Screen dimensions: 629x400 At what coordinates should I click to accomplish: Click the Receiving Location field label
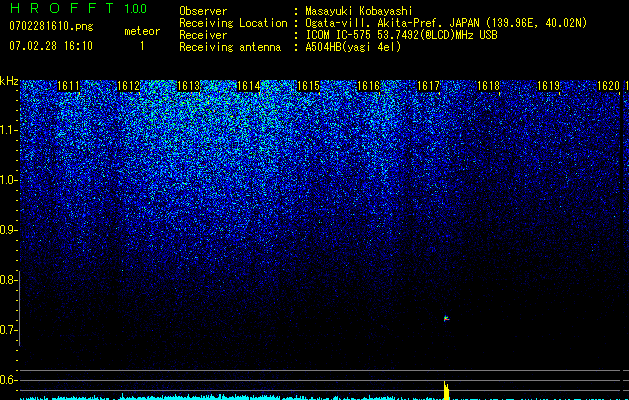tap(233, 23)
